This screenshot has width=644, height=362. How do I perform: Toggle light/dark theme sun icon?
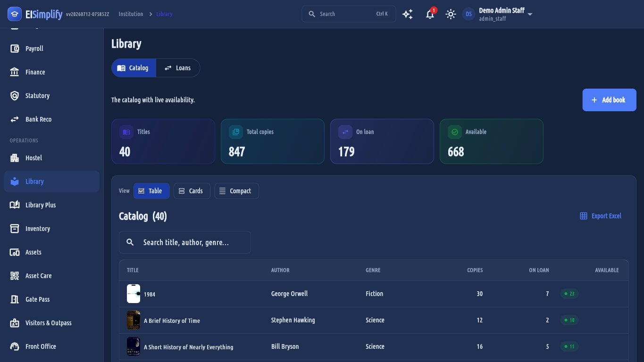pos(451,14)
